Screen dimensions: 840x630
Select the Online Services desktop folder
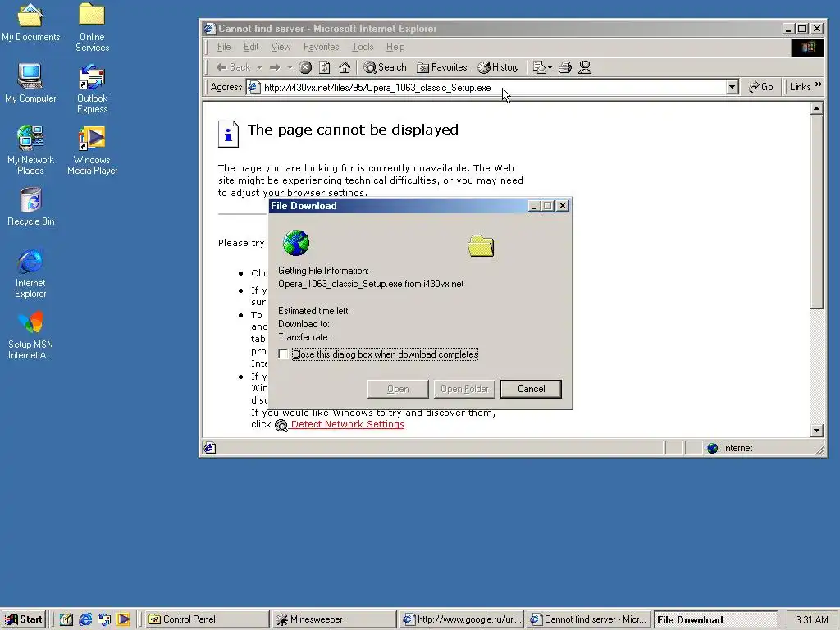tap(92, 27)
